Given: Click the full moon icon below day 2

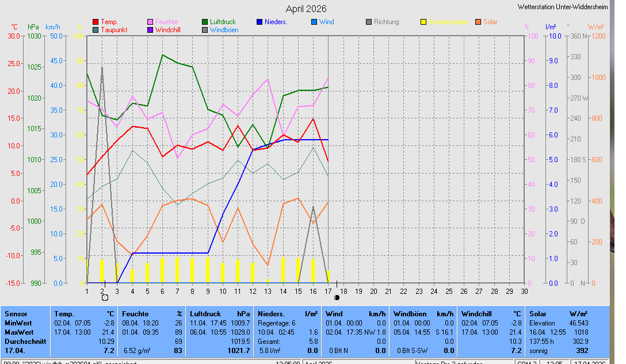Looking at the screenshot, I should 105,297.
